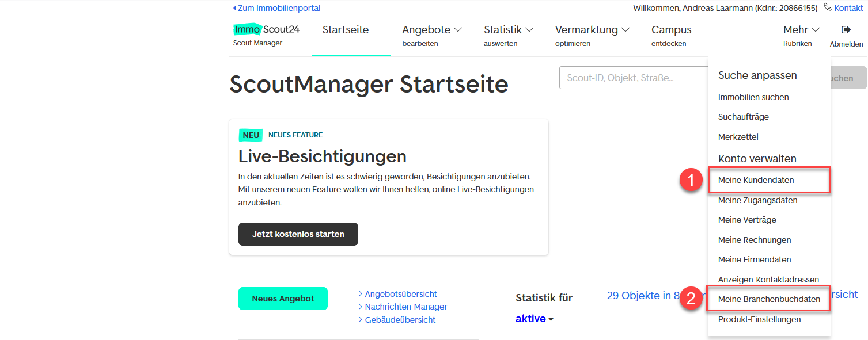Click Jetzt kostenlos starten button
868x340 pixels.
click(x=298, y=234)
